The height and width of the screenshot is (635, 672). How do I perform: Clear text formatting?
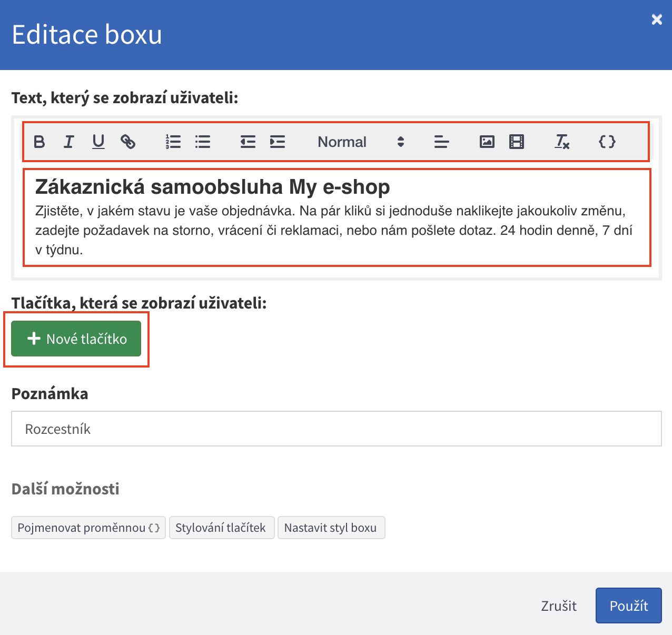click(x=562, y=142)
